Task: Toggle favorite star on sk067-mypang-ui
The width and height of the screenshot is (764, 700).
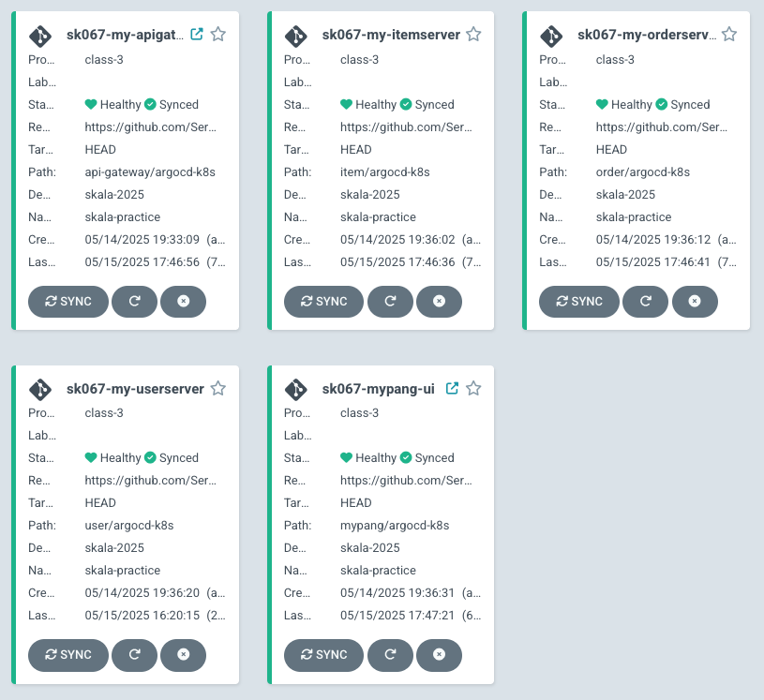Action: coord(473,388)
